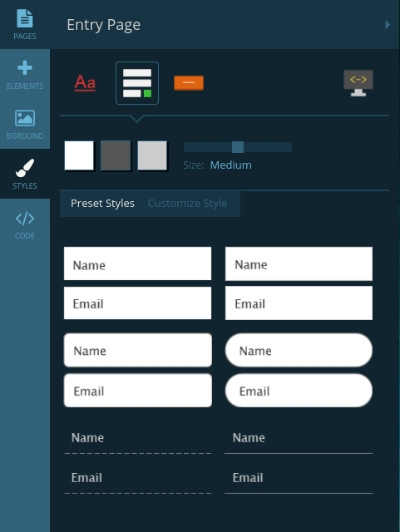
Task: Select square-corner Name field preset on the left
Action: [x=137, y=264]
